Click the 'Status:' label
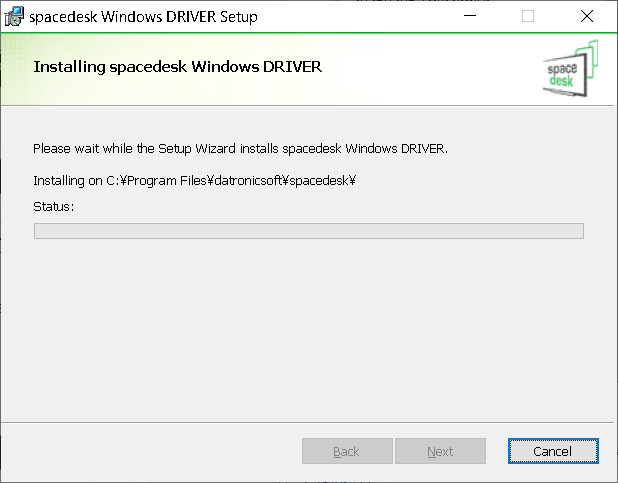Screen dimensions: 618x483 pos(54,206)
